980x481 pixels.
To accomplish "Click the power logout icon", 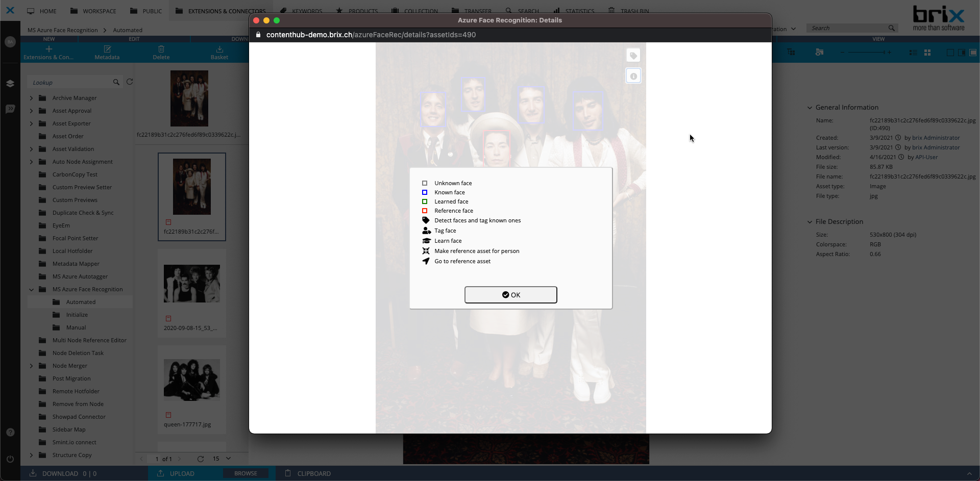I will point(10,459).
